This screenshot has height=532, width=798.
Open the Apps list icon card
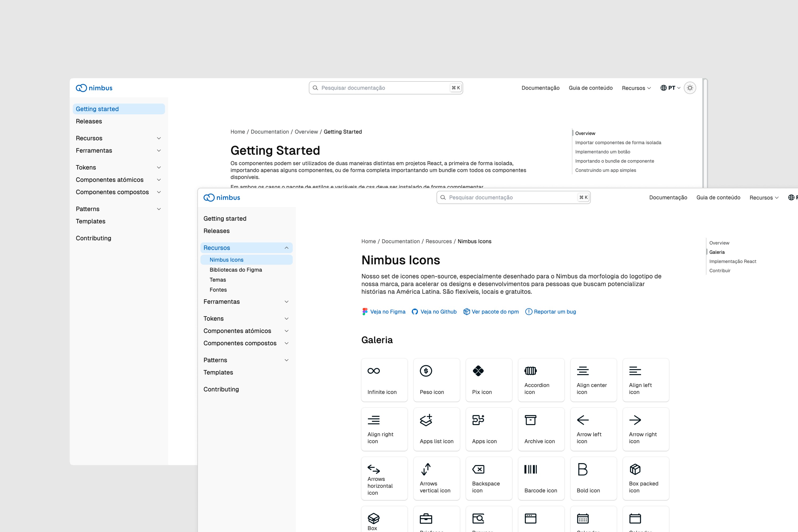(437, 429)
